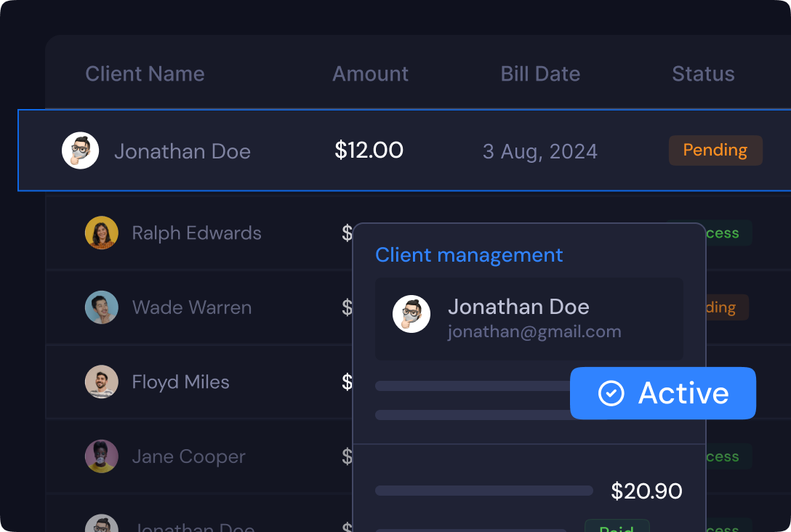
Task: Click the Bill Date column header
Action: click(540, 74)
